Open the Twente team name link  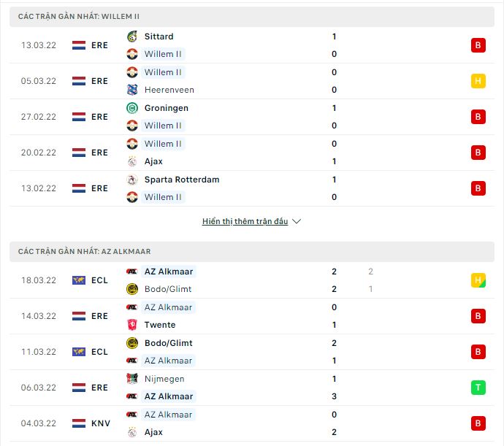(160, 325)
